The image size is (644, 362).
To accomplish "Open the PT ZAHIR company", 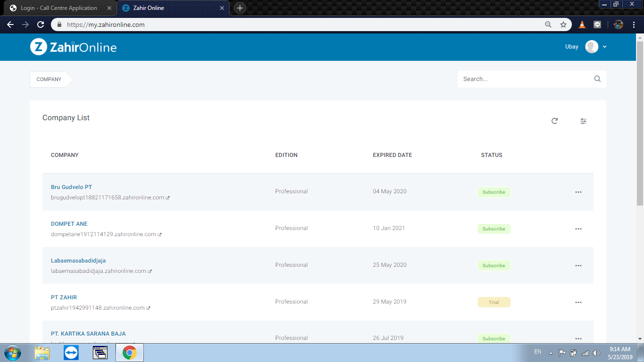I will (x=64, y=297).
